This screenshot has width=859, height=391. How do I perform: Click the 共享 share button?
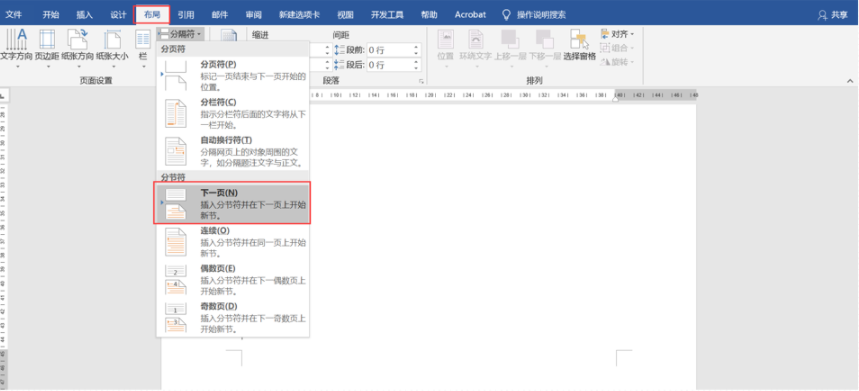pyautogui.click(x=833, y=15)
